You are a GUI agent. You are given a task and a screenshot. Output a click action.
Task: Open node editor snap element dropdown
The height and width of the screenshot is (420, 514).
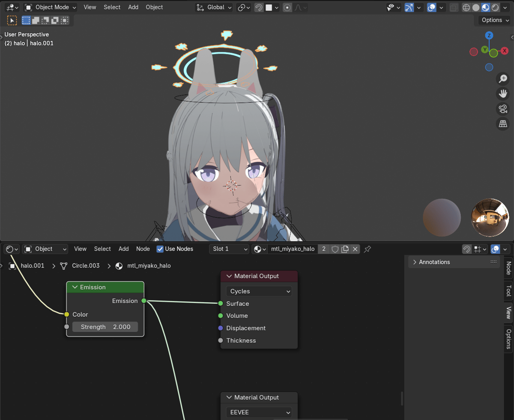pos(480,249)
